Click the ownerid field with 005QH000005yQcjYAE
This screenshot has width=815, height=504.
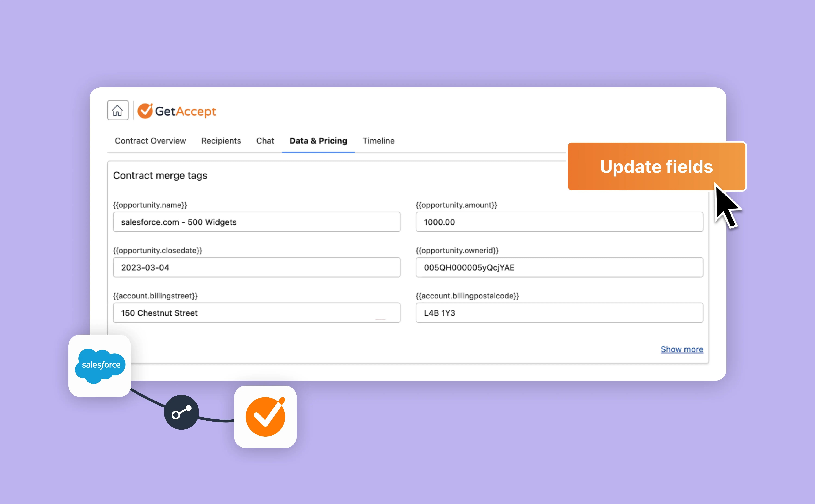[x=559, y=267]
